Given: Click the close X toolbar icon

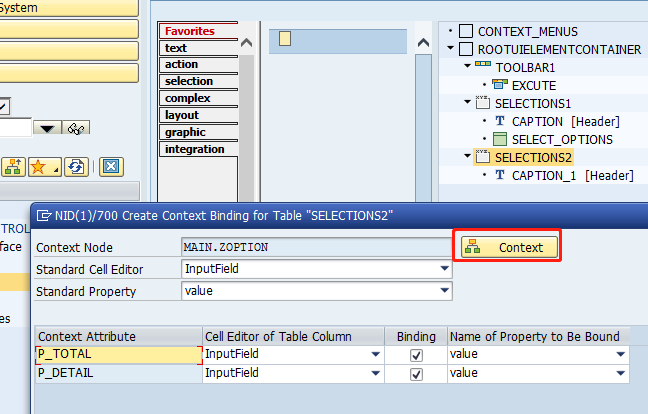Looking at the screenshot, I should pos(111,167).
